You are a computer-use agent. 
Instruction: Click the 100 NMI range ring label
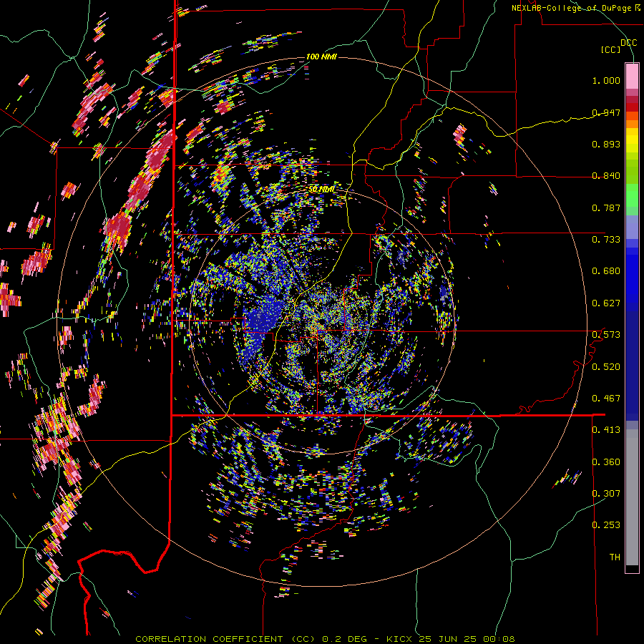(x=321, y=57)
